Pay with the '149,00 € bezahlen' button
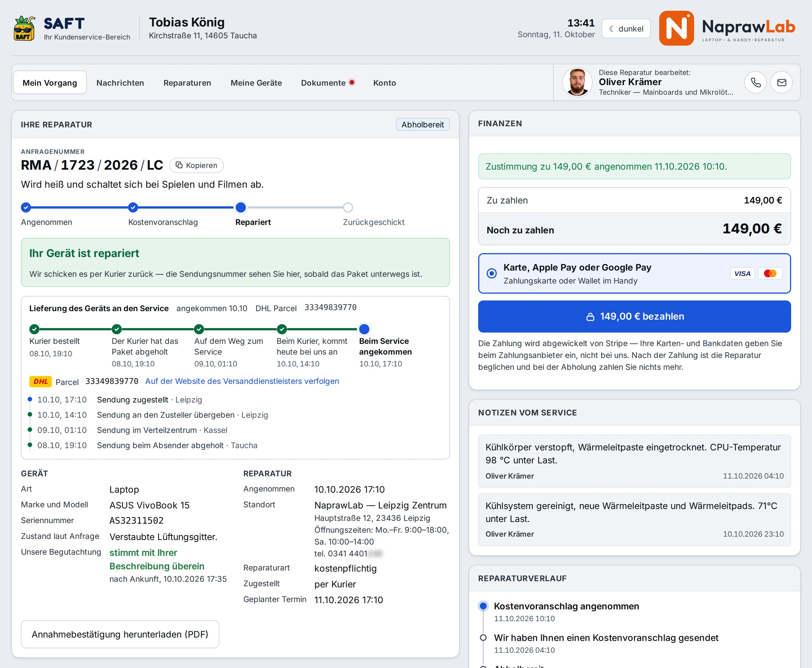The height and width of the screenshot is (668, 812). pyautogui.click(x=634, y=317)
